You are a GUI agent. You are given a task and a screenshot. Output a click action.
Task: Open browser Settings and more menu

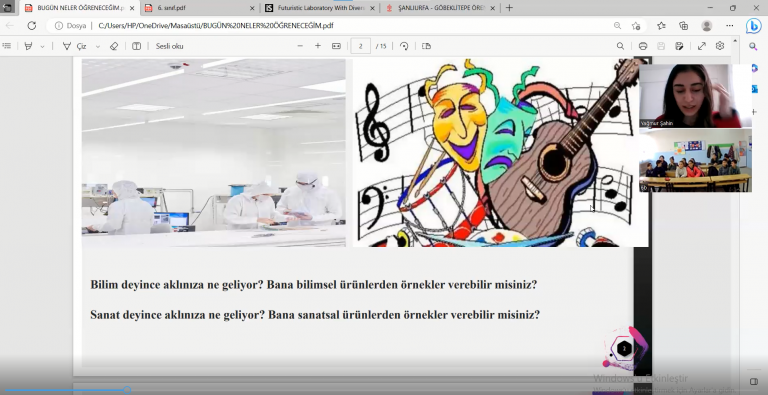[x=730, y=25]
